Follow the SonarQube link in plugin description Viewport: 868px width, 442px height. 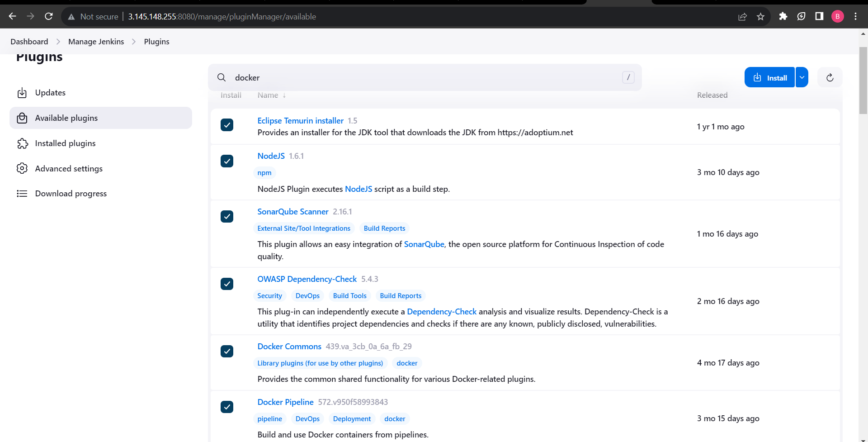point(424,244)
